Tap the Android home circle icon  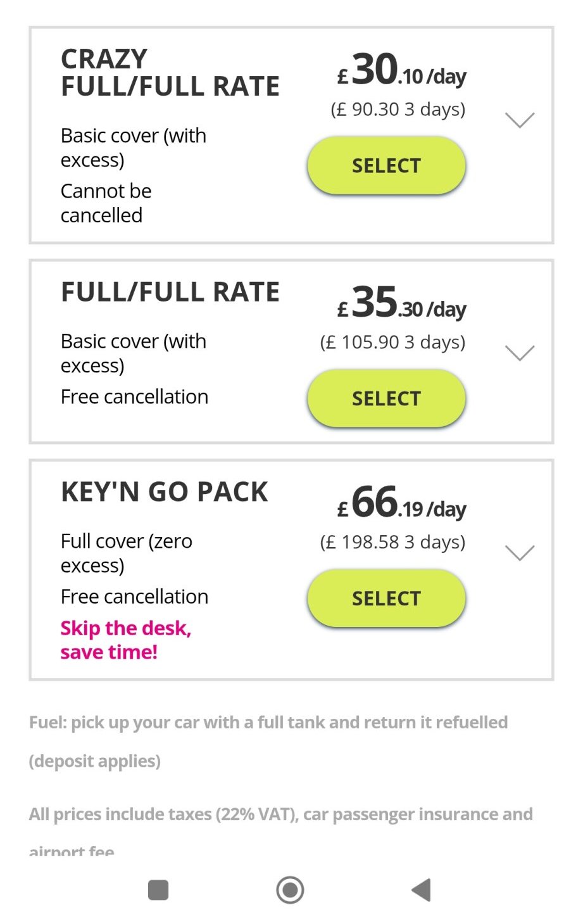point(291,890)
